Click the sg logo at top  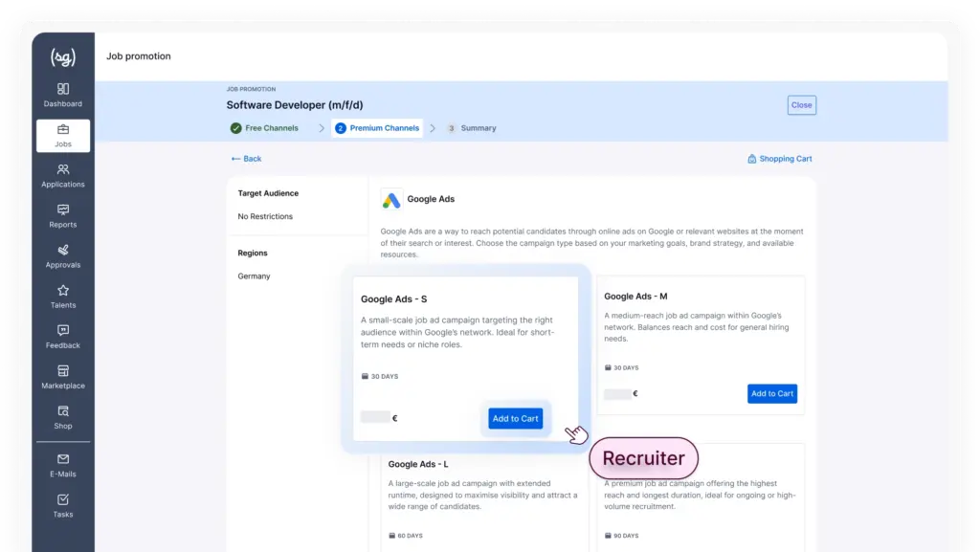pos(63,56)
